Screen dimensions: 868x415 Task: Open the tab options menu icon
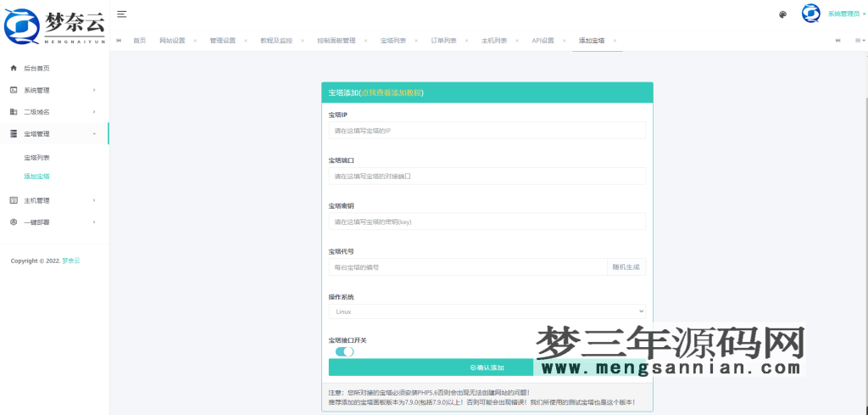(x=860, y=41)
